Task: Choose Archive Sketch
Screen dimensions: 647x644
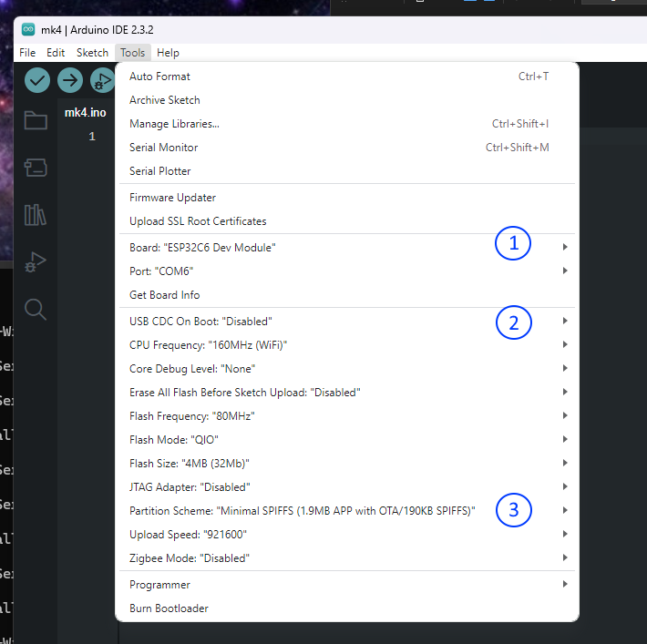Action: [346, 100]
